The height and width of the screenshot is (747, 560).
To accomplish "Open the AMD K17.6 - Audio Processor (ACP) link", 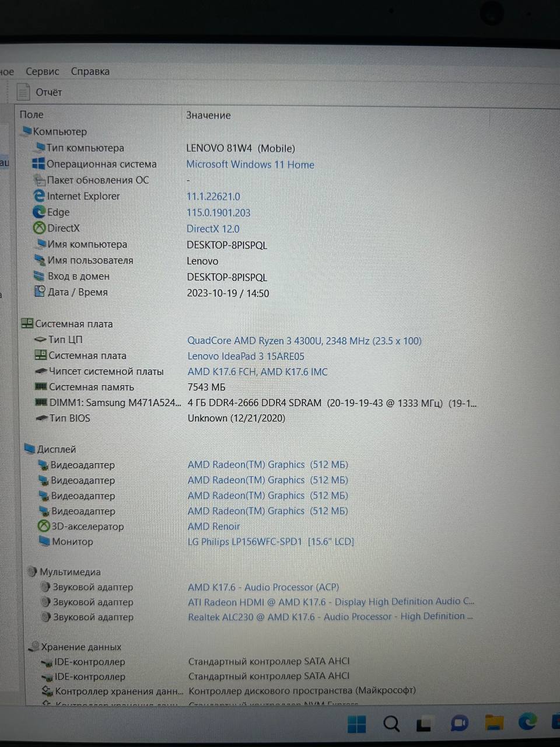I will pyautogui.click(x=263, y=587).
